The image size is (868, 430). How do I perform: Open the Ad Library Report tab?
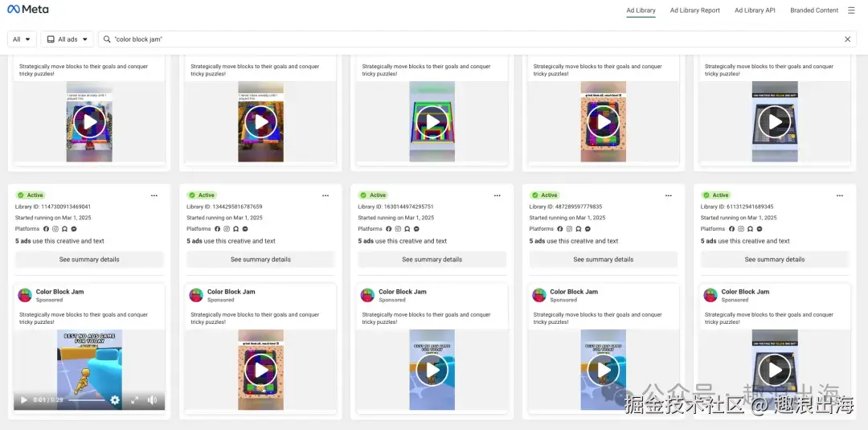694,10
